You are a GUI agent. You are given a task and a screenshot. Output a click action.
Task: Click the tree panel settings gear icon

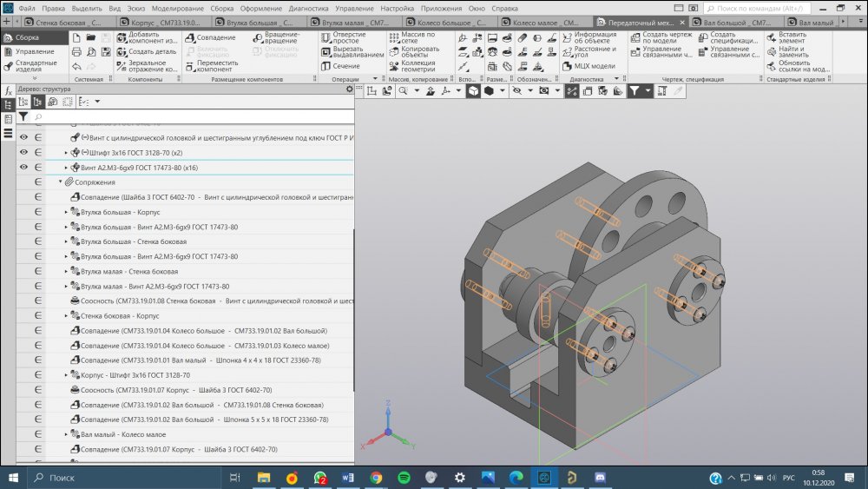pos(349,89)
